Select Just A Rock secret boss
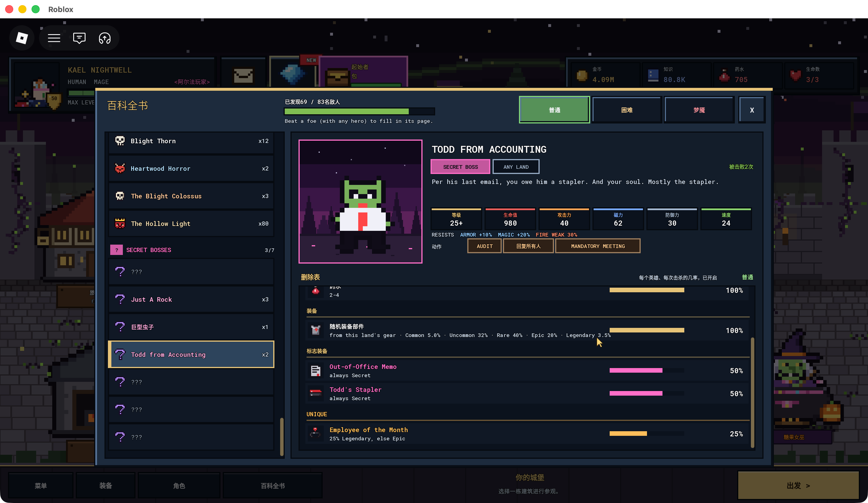The image size is (868, 503). [x=191, y=299]
